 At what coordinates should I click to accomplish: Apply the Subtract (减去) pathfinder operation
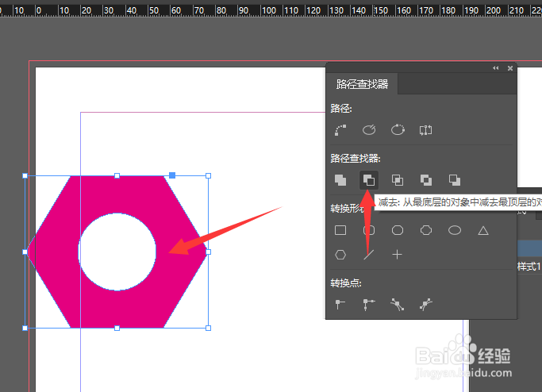coord(369,180)
